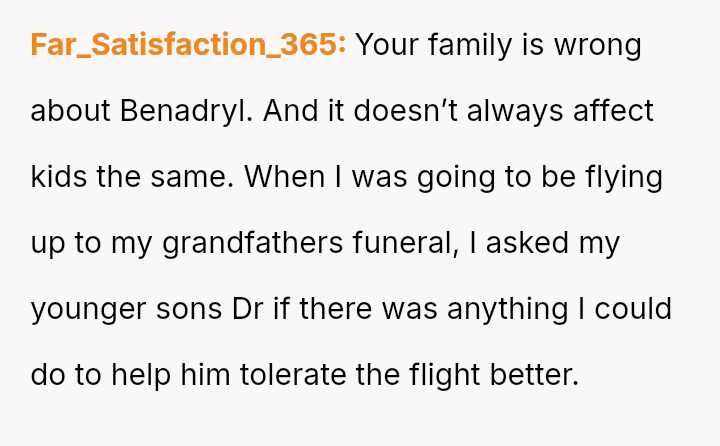Click the phrase "Your family is wrong"

[x=498, y=45]
